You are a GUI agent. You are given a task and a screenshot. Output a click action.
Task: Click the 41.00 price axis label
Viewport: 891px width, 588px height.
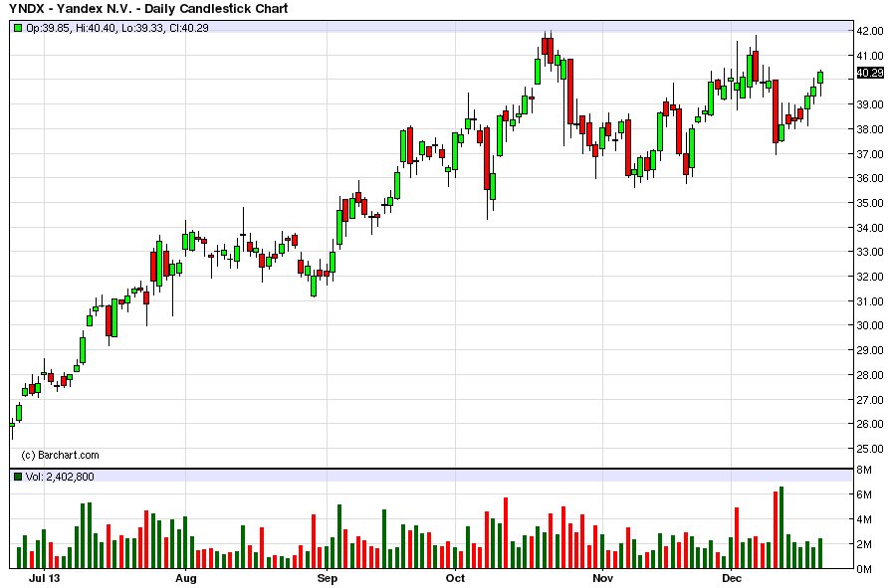[870, 56]
